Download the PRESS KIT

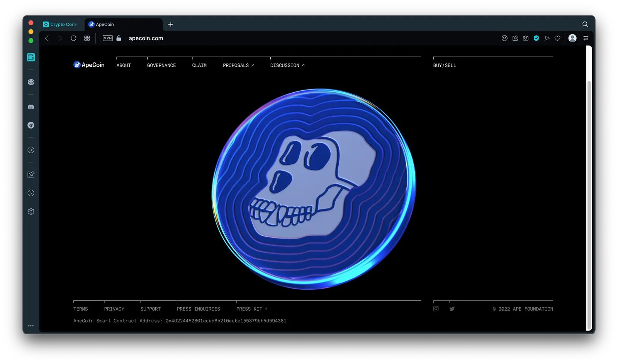[x=252, y=309]
